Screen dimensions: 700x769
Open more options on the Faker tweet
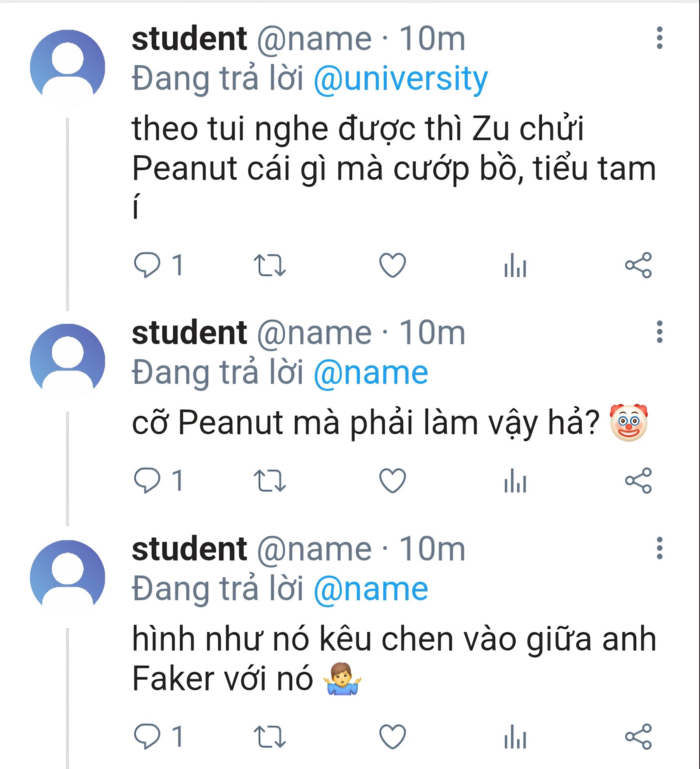pos(660,548)
